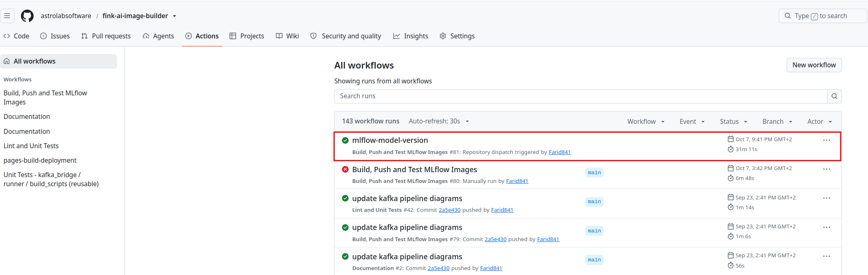Click the search magnifier in run search box
The image size is (868, 275).
pos(834,96)
